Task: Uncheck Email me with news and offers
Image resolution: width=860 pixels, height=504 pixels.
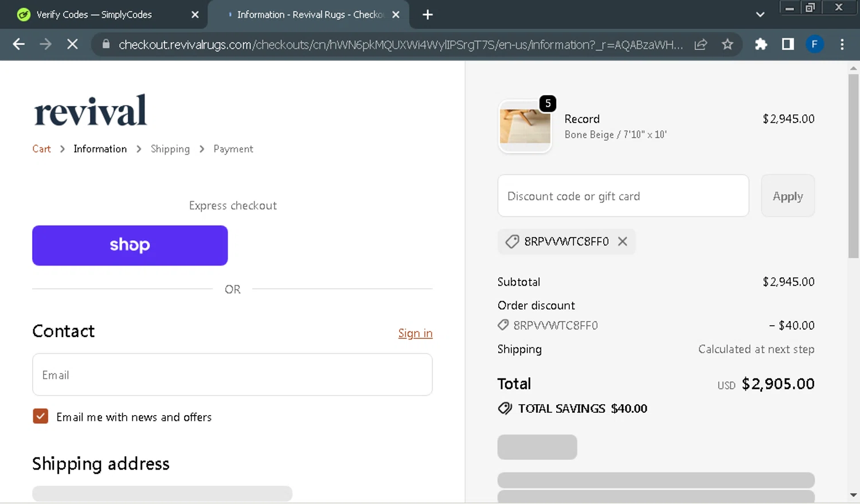Action: (40, 416)
